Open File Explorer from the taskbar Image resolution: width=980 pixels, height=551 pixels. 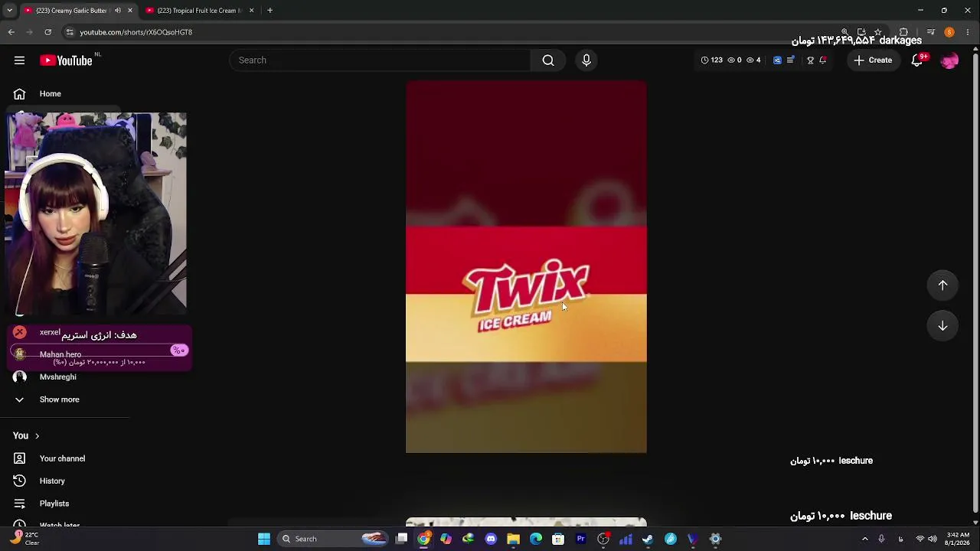(513, 539)
